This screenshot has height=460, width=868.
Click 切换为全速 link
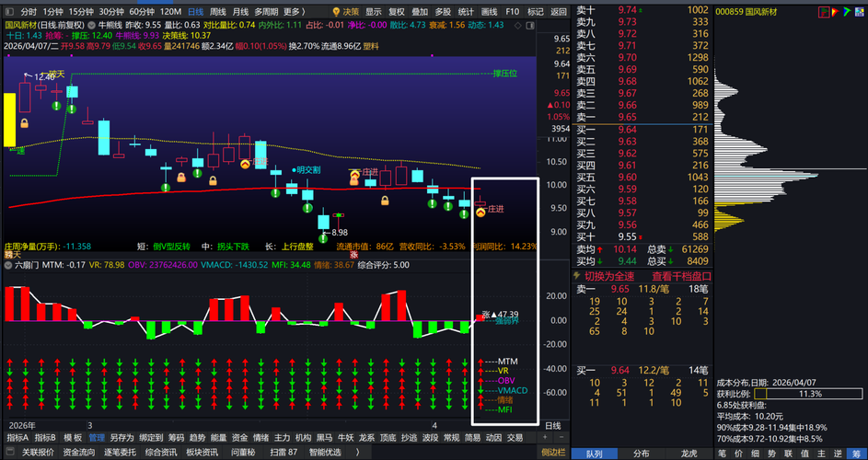pyautogui.click(x=609, y=276)
